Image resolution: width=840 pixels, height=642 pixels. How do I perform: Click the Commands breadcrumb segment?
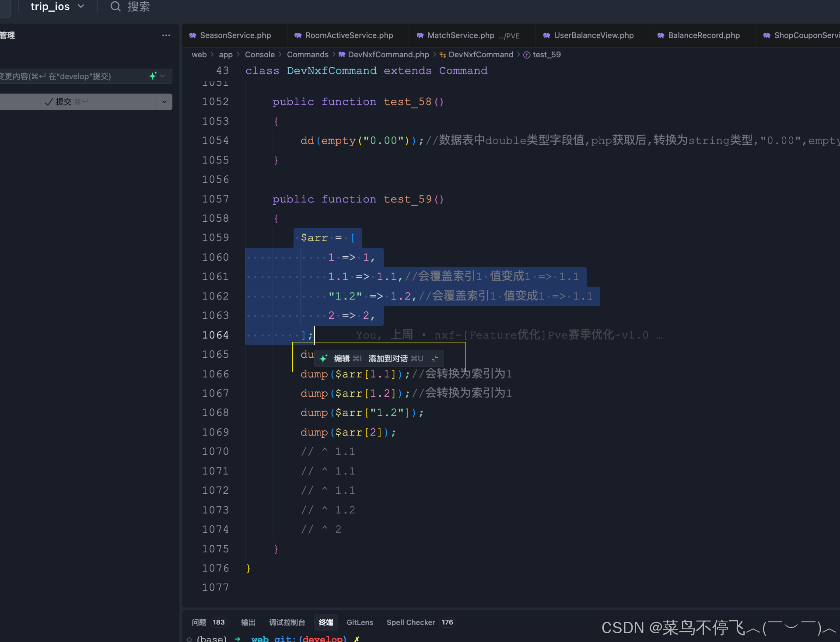tap(308, 55)
